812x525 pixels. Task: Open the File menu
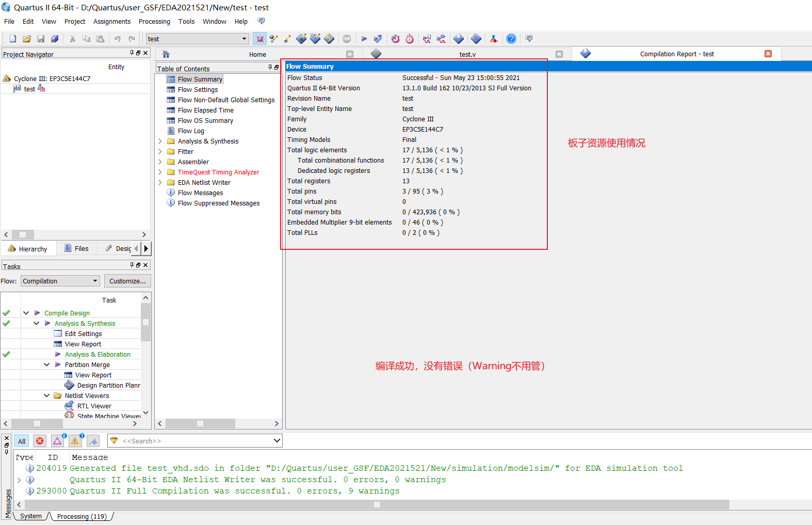pyautogui.click(x=9, y=21)
